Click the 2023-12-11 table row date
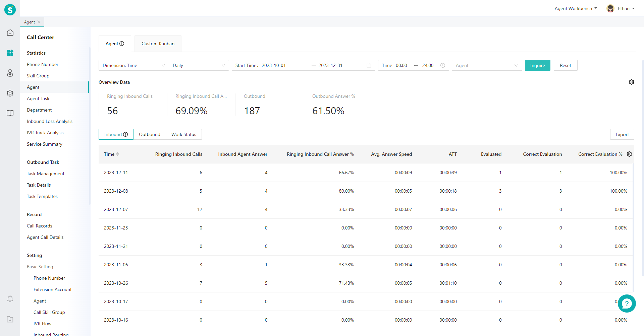644x336 pixels. pyautogui.click(x=116, y=173)
